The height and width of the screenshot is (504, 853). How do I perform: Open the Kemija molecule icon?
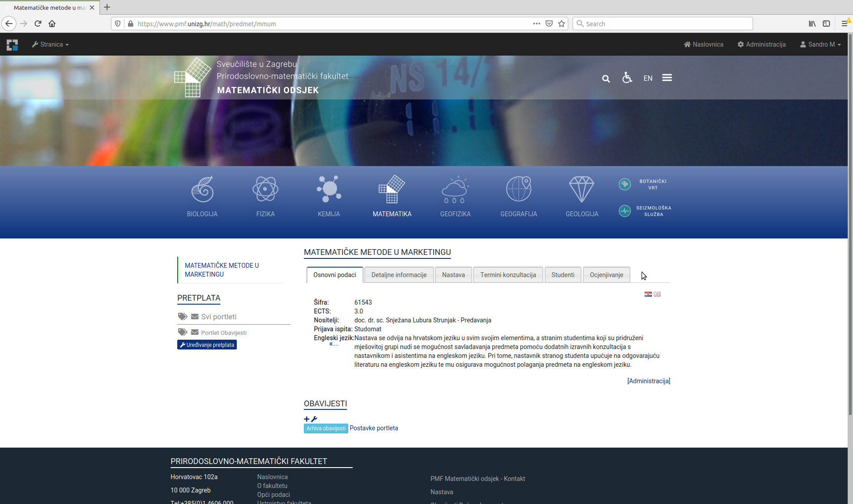click(x=329, y=189)
